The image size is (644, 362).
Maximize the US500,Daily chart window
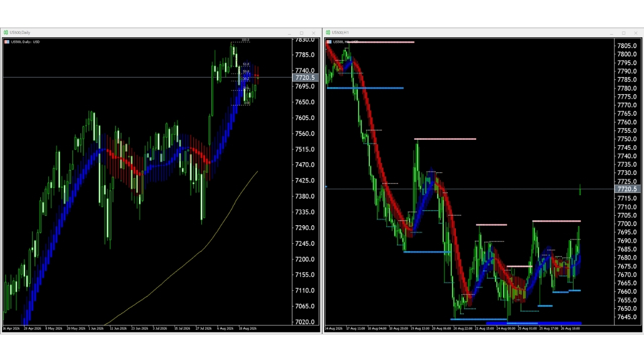(301, 33)
